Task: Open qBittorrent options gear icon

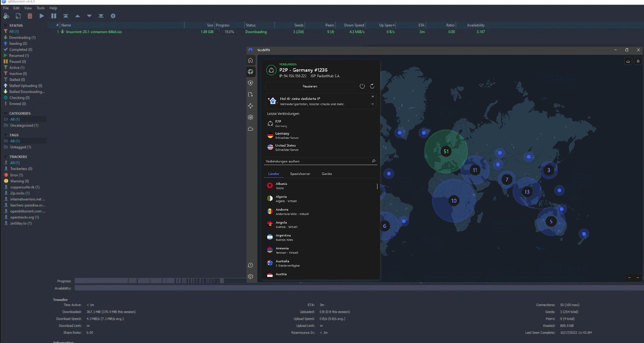Action: [113, 16]
